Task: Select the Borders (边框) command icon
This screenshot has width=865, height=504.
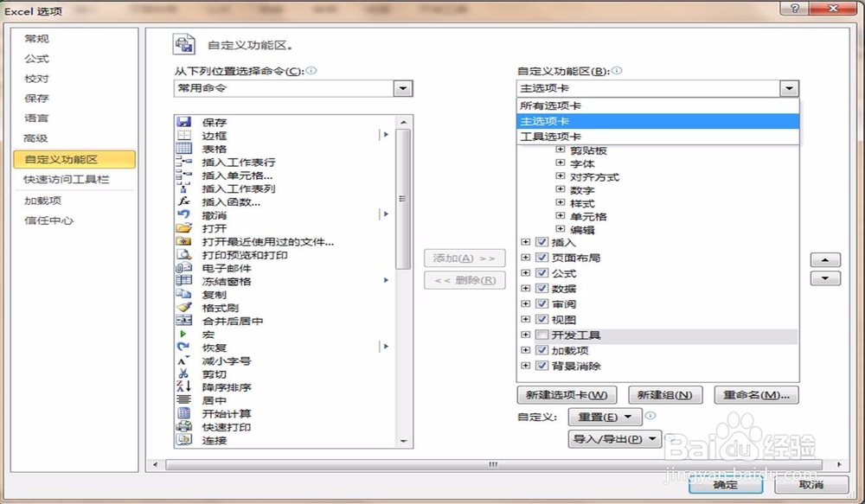Action: pos(183,135)
